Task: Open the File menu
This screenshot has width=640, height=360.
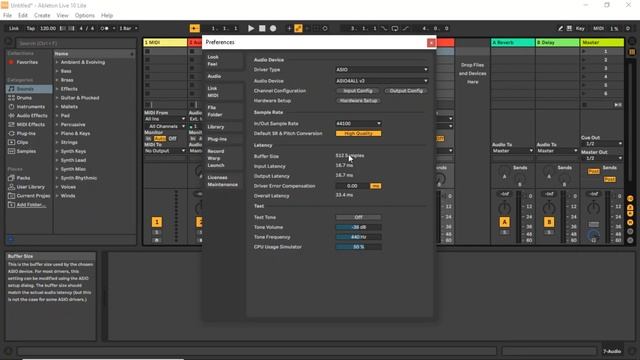Action: coord(7,16)
